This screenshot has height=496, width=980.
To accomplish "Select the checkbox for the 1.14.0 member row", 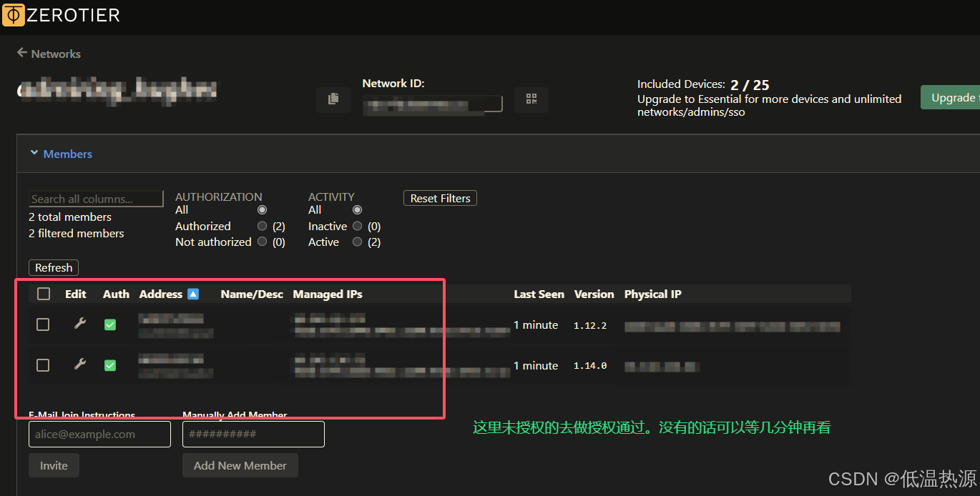I will tap(43, 365).
